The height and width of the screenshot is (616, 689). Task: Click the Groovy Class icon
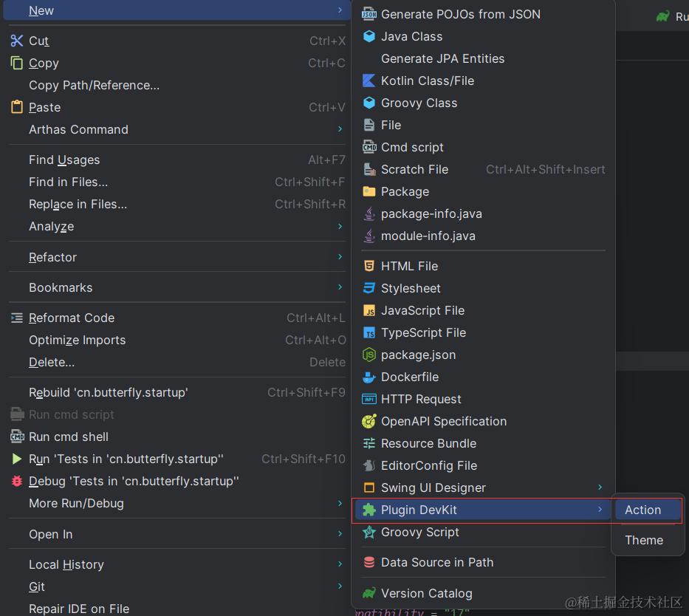(x=369, y=103)
